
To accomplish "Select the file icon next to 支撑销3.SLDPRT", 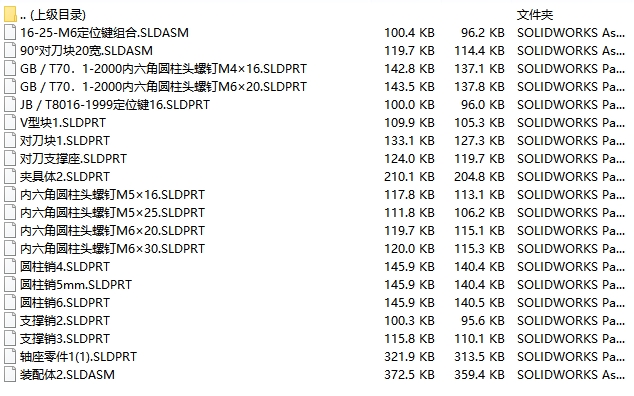I will (10, 339).
